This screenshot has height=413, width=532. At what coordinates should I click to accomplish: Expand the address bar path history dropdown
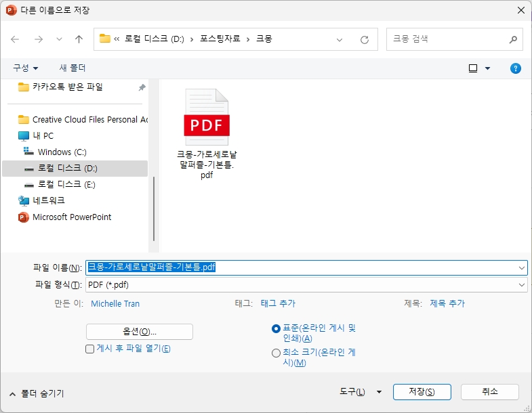pos(340,40)
